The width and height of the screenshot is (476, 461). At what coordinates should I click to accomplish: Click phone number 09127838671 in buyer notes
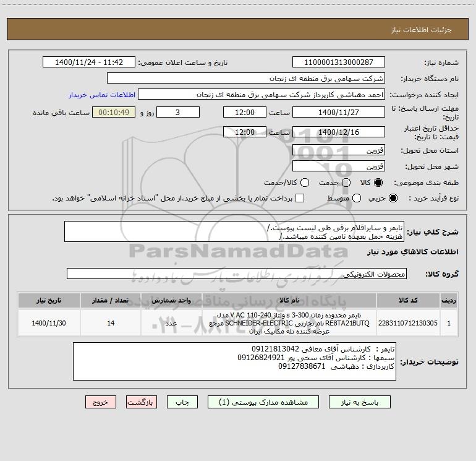pos(302,366)
